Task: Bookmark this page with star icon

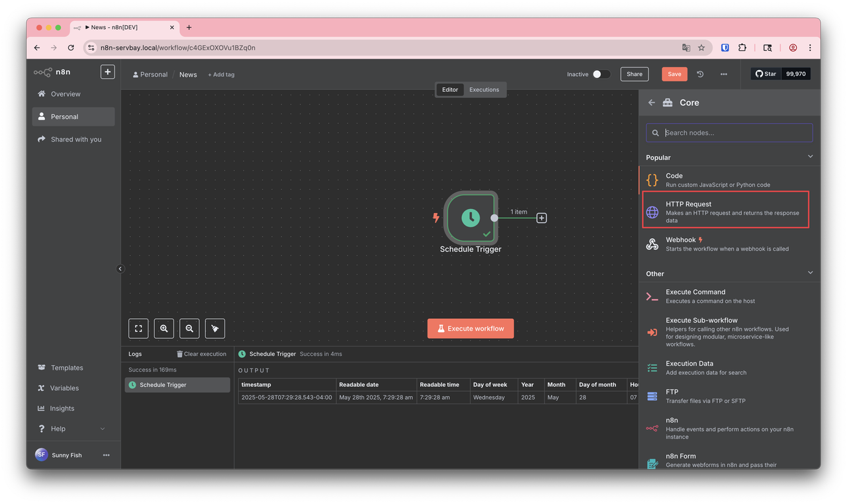Action: pos(701,48)
